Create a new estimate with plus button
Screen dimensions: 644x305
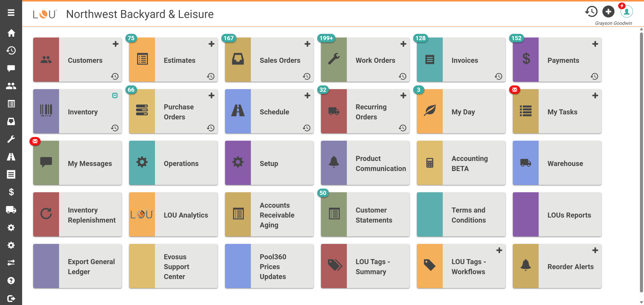(x=211, y=44)
